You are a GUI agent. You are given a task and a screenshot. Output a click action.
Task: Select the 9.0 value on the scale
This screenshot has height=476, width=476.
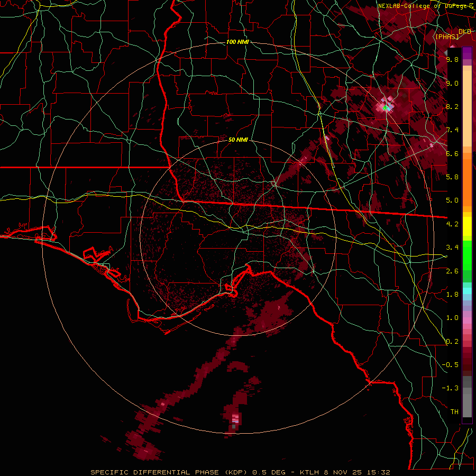(x=452, y=83)
